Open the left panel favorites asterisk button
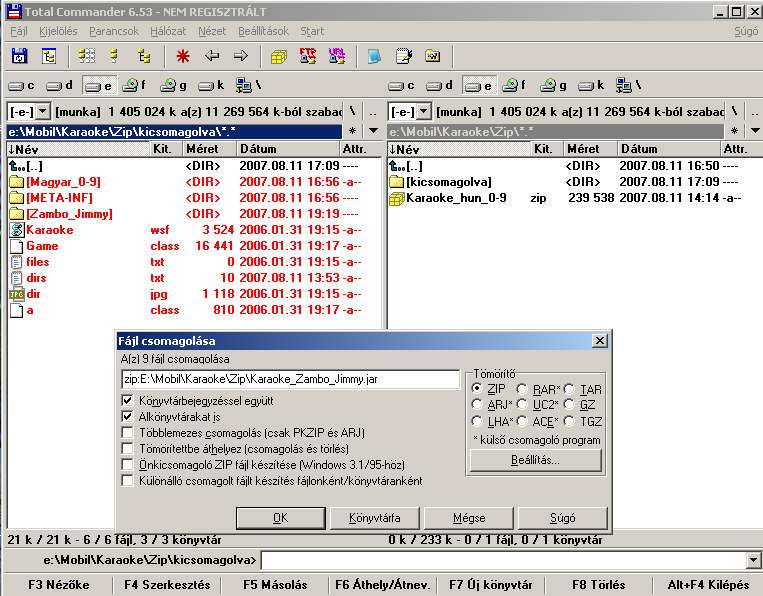The image size is (763, 596). pos(353,131)
